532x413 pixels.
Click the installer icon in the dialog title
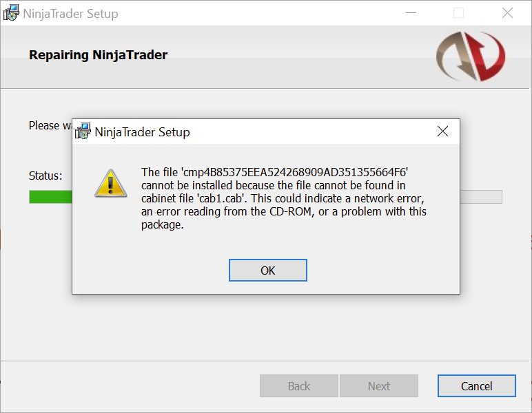pos(83,131)
